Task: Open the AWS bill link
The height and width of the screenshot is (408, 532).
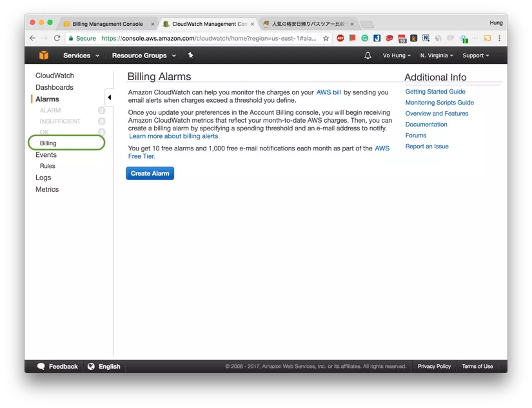Action: click(x=328, y=92)
